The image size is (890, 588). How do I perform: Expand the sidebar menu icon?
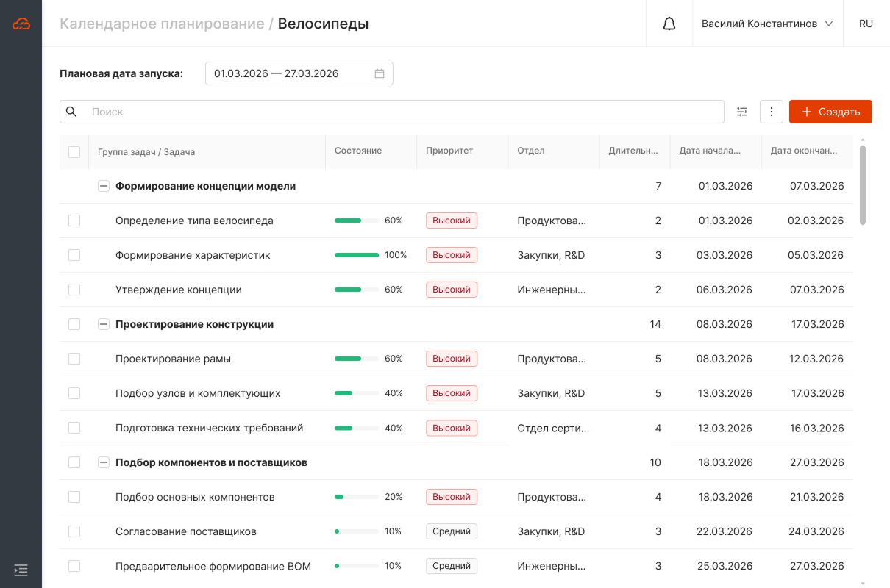tap(21, 570)
